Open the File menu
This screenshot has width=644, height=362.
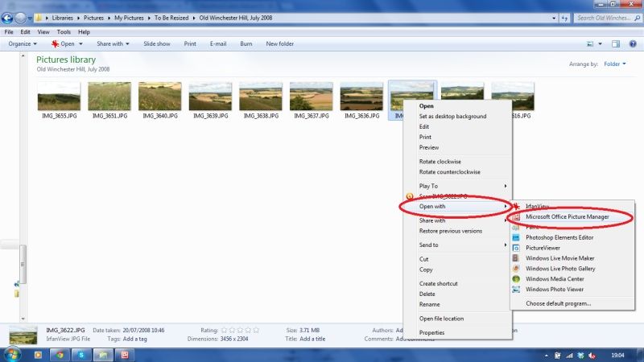(x=9, y=32)
